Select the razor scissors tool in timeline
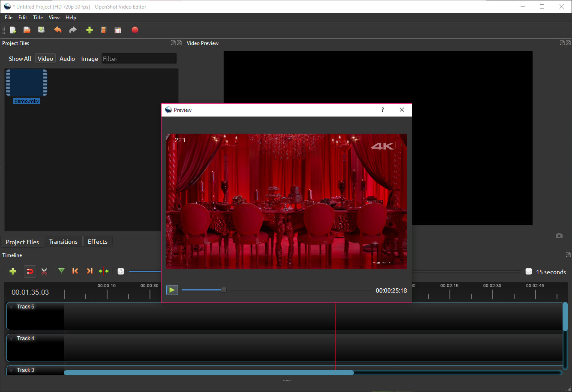 [x=44, y=271]
